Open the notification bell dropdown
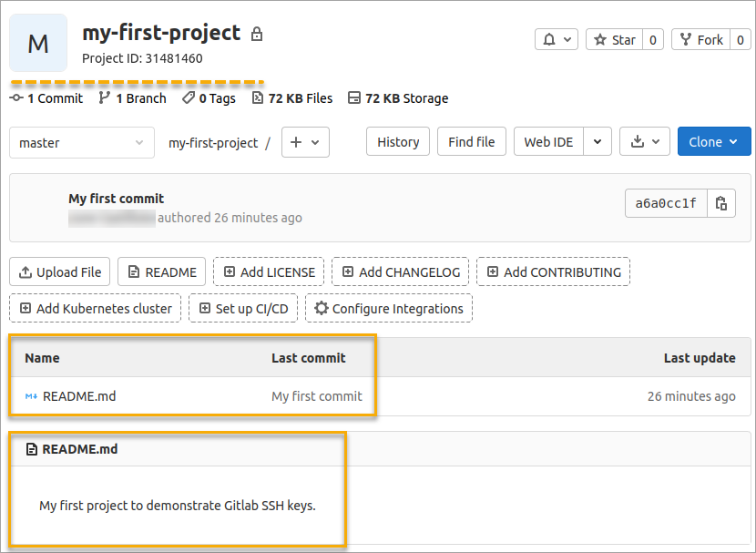This screenshot has width=756, height=553. [x=556, y=39]
